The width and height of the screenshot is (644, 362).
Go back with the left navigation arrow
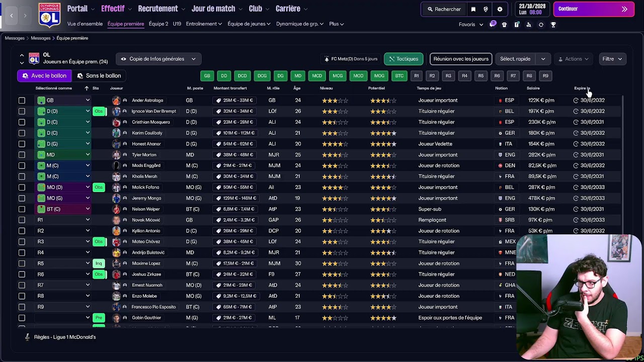12,16
